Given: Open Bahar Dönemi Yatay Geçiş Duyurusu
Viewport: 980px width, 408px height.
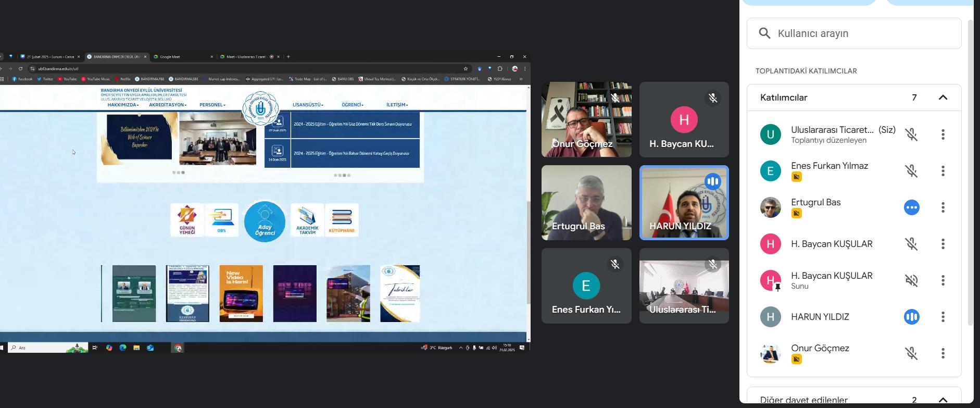Looking at the screenshot, I should point(351,153).
